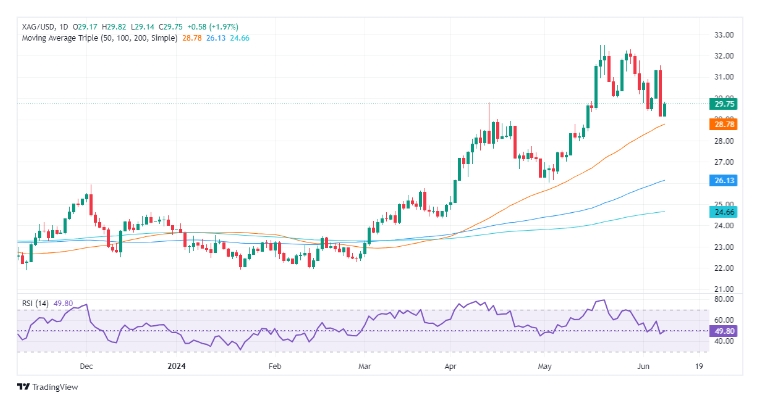Click the Feb label on time axis
Screen dimensions: 774x393
[274, 367]
